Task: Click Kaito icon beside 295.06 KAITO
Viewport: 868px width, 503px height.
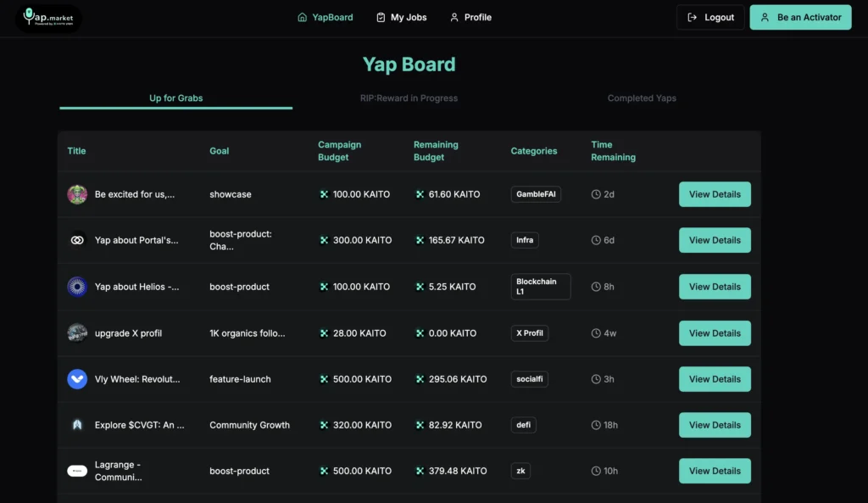Action: [x=420, y=379]
